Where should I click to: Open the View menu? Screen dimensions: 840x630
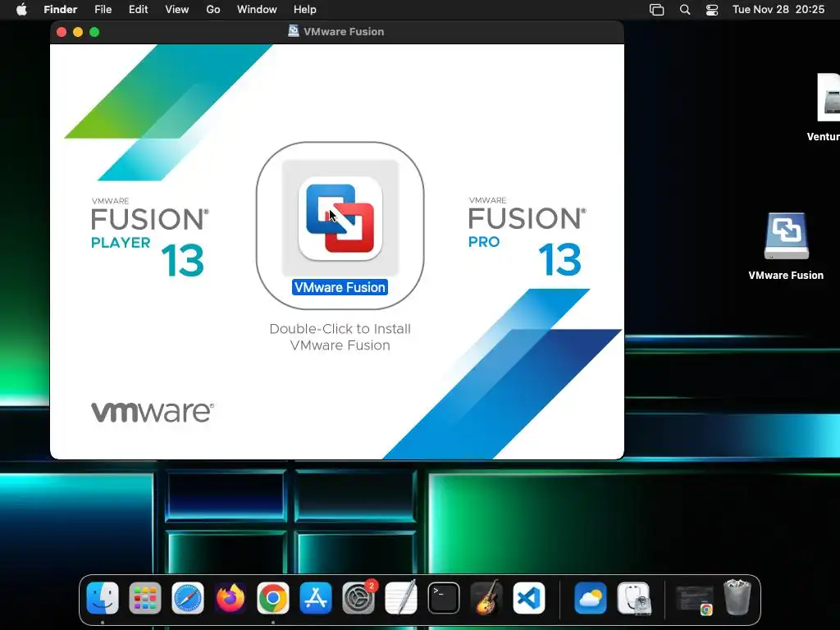[x=177, y=10]
